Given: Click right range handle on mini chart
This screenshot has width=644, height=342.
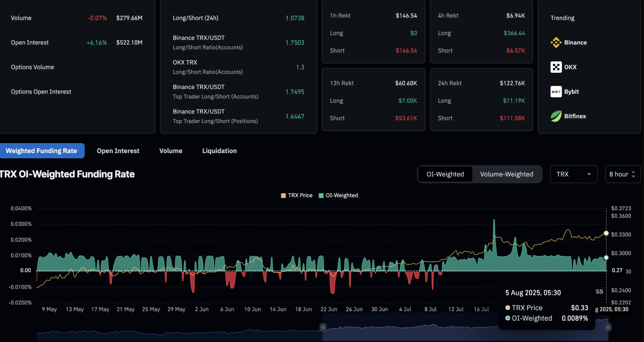Looking at the screenshot, I should click(608, 327).
